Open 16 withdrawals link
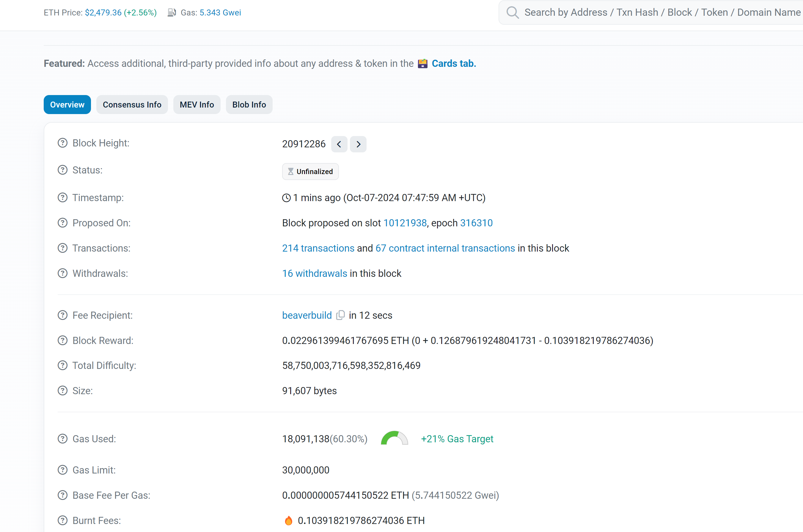The height and width of the screenshot is (532, 803). (x=315, y=274)
